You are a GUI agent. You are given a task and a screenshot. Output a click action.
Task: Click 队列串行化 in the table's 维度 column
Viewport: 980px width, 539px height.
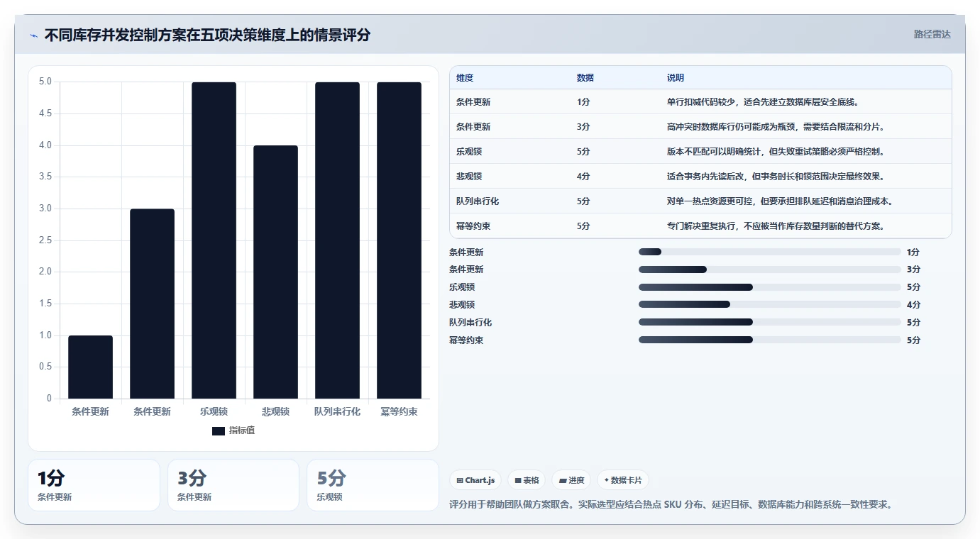(478, 201)
